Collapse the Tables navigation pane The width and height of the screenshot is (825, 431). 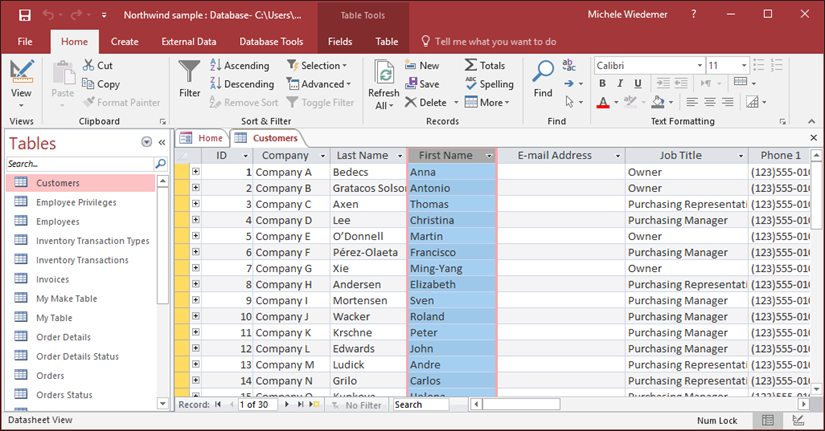point(162,142)
